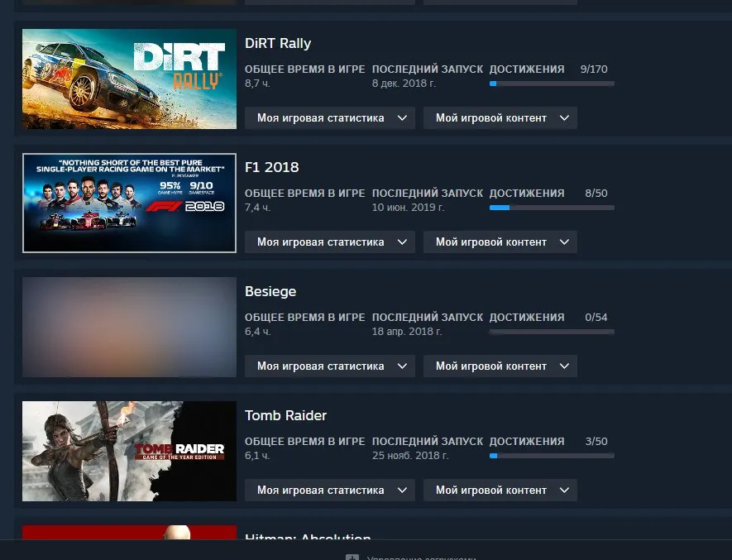
Task: Click the "ДОСТИЖЕНИЯ" label in the Tomb Raider row
Action: click(527, 442)
